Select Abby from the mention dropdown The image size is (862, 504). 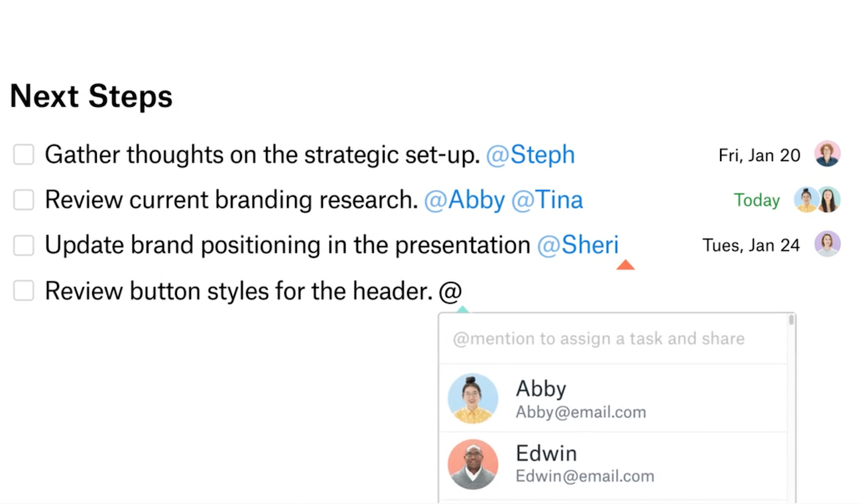(x=580, y=399)
